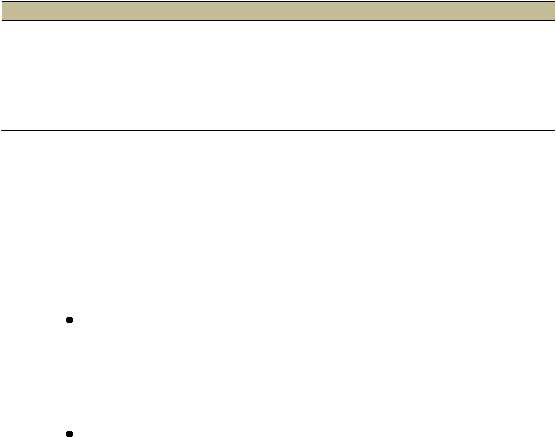The width and height of the screenshot is (556, 437).
Task: Select the first black bullet point
Action: pos(70,320)
